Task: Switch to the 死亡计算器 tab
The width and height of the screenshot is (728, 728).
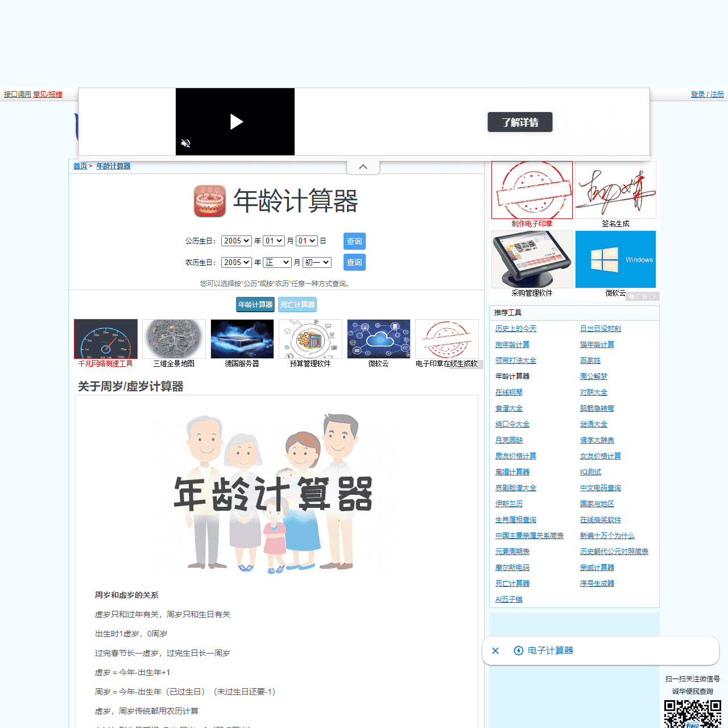Action: coord(297,305)
